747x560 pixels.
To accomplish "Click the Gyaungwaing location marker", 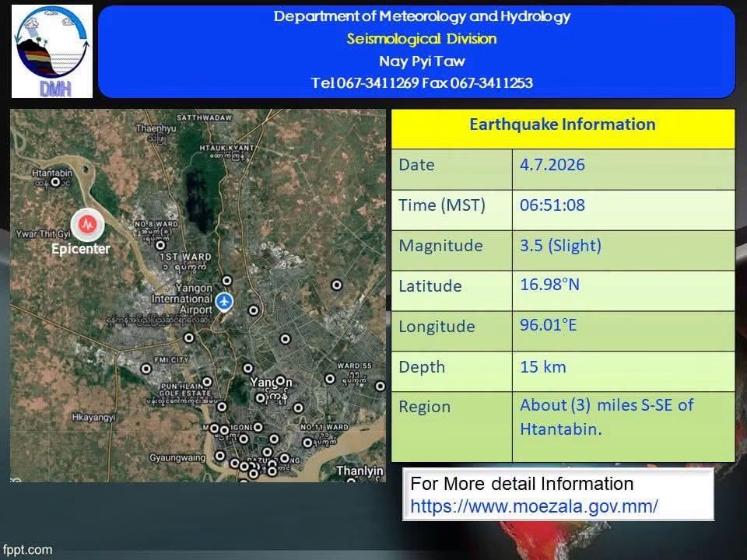I will click(x=219, y=456).
